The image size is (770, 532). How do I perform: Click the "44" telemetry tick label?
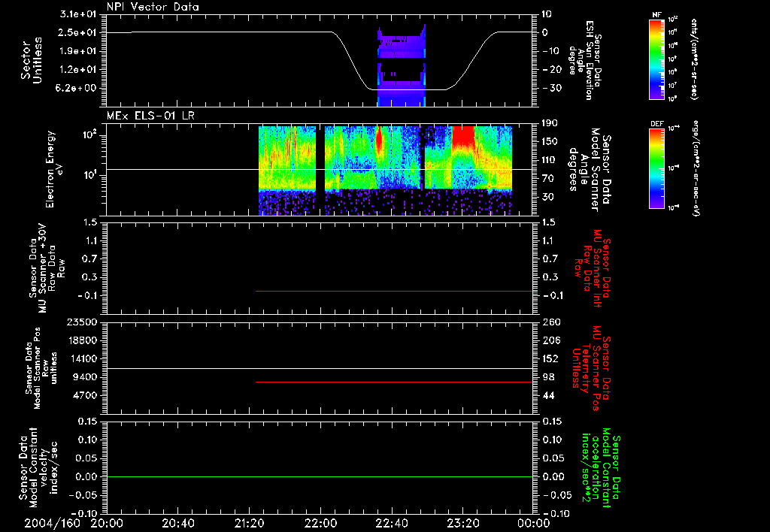(x=547, y=396)
